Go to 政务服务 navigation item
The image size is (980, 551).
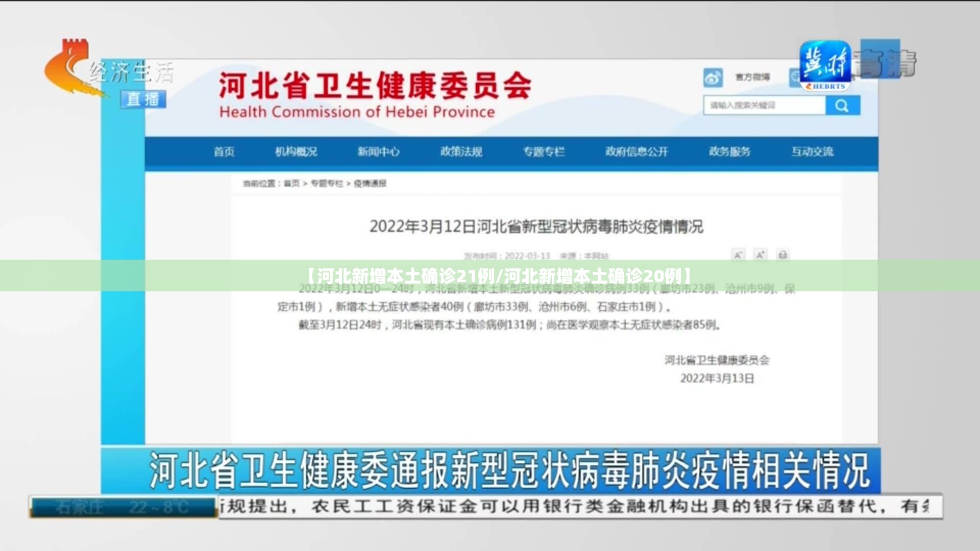click(x=729, y=152)
